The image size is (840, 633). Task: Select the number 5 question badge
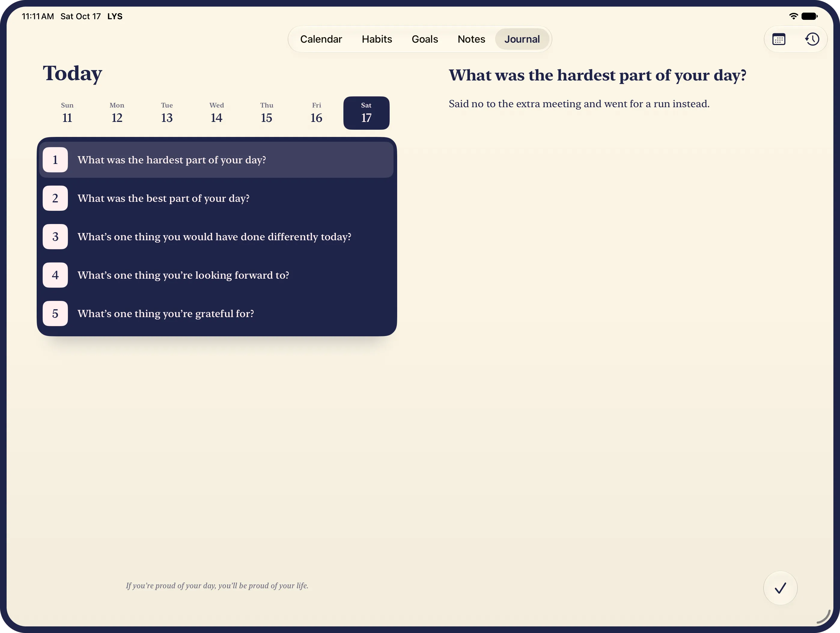pyautogui.click(x=55, y=313)
